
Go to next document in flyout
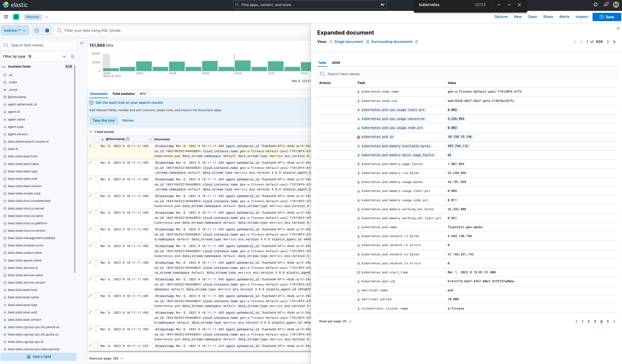pyautogui.click(x=608, y=42)
